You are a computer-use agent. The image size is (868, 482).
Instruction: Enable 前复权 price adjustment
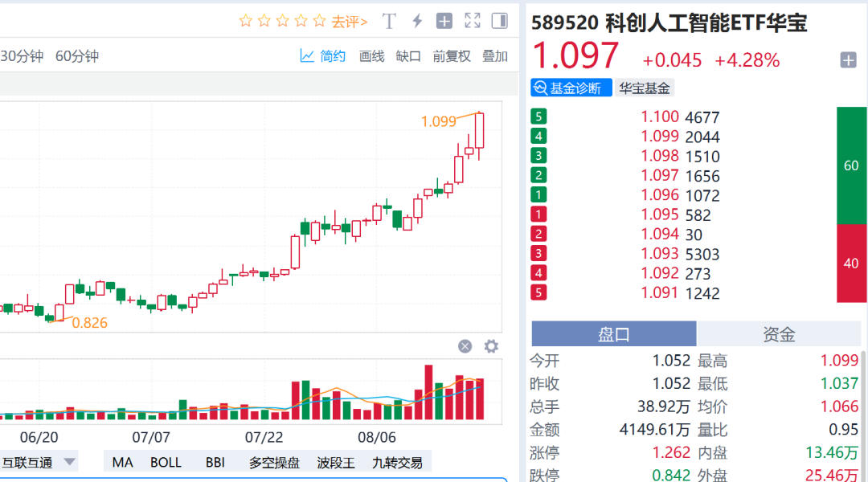coord(451,55)
